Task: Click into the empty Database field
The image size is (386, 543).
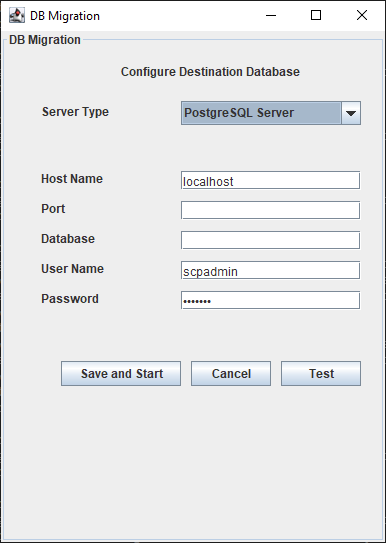Action: [x=270, y=240]
